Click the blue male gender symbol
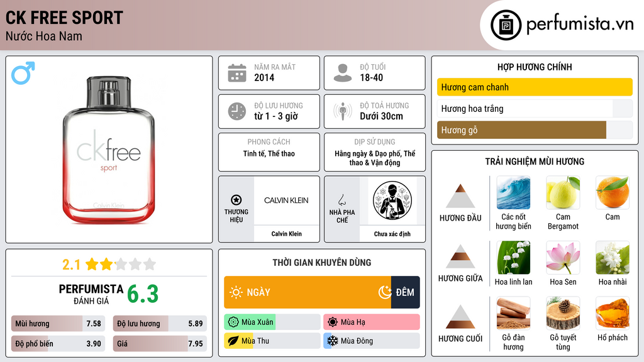644x362 pixels. [23, 73]
